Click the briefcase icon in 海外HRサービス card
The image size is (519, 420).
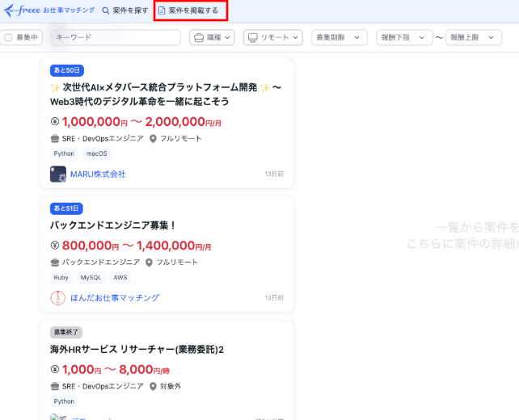(x=55, y=386)
